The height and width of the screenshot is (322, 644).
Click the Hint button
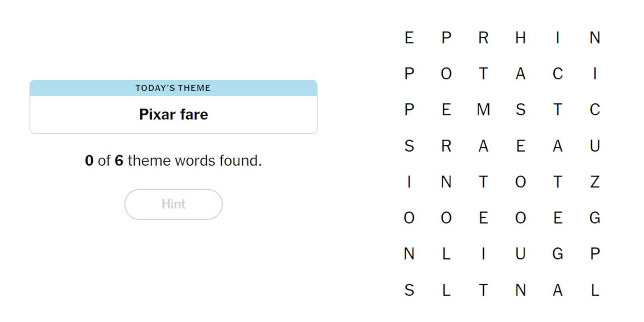click(173, 204)
